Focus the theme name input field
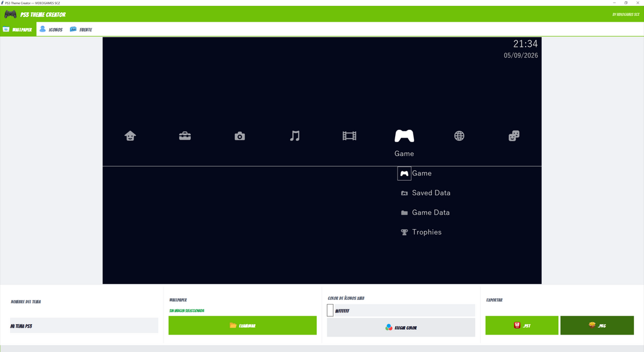The height and width of the screenshot is (352, 644). pyautogui.click(x=84, y=326)
